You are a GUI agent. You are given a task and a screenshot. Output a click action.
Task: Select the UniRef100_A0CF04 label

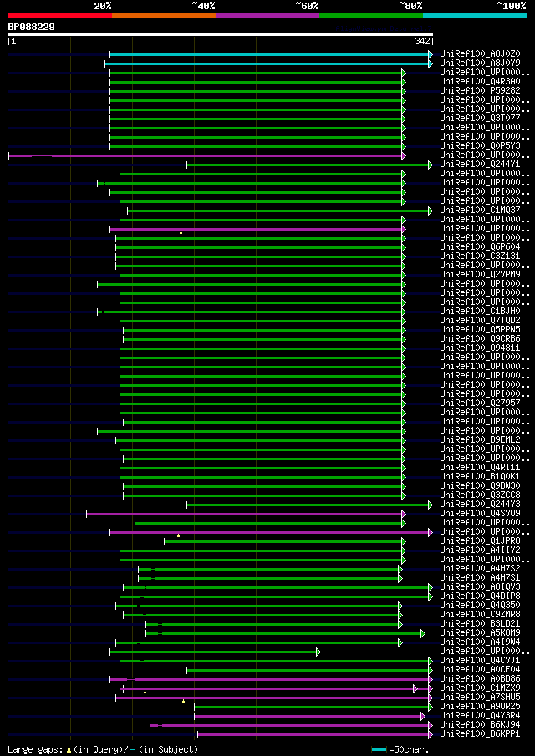click(480, 670)
